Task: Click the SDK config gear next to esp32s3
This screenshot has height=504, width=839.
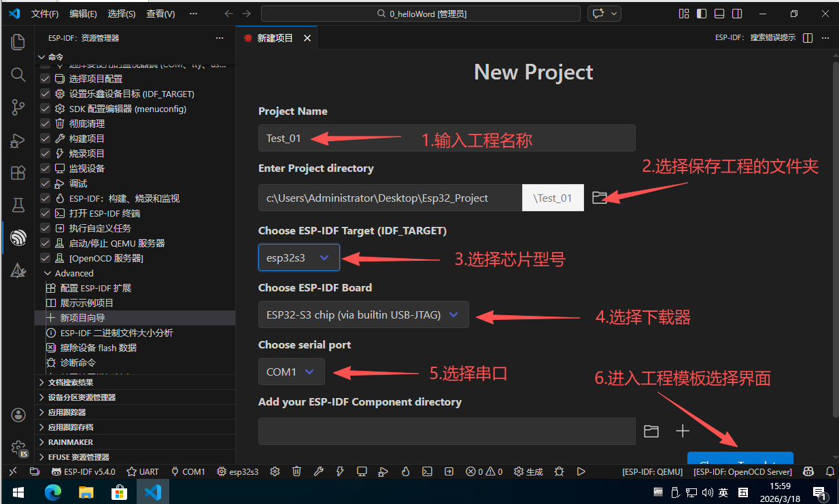Action: 275,471
